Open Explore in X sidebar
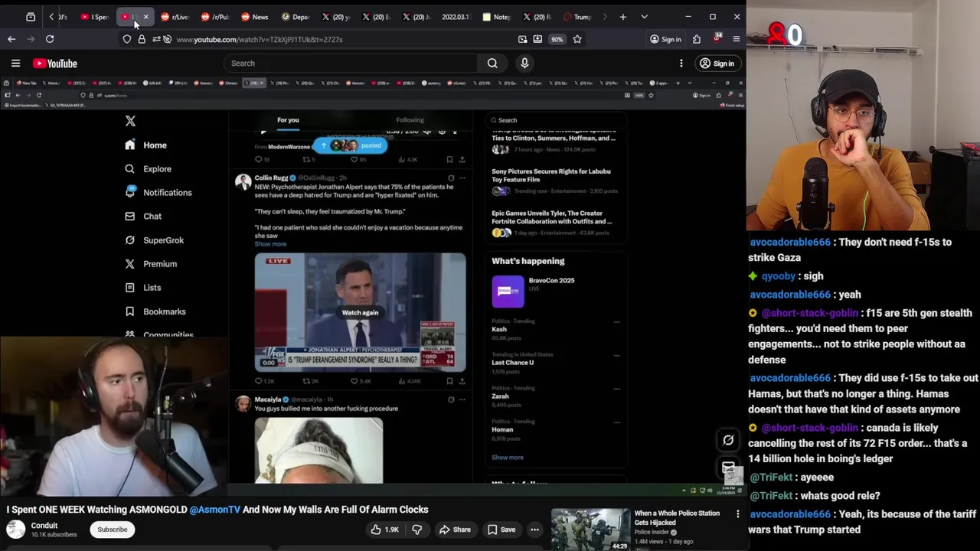Viewport: 980px width, 551px height. click(x=148, y=169)
